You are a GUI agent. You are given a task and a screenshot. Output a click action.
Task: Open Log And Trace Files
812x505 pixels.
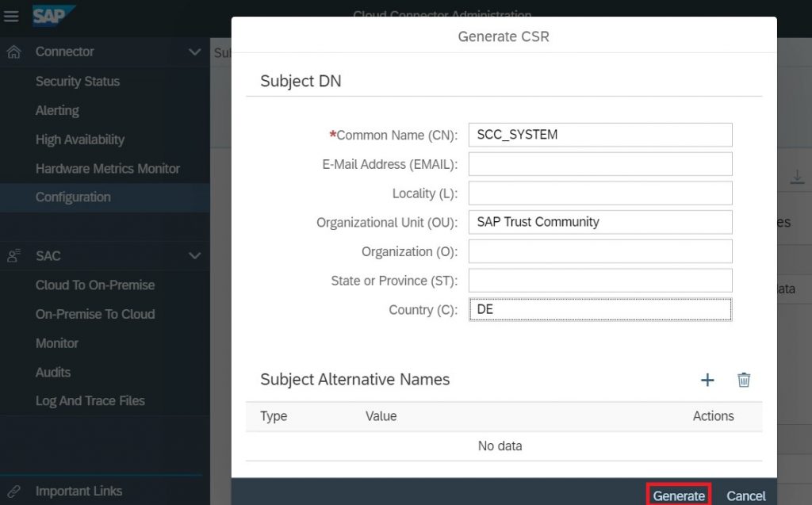[90, 401]
